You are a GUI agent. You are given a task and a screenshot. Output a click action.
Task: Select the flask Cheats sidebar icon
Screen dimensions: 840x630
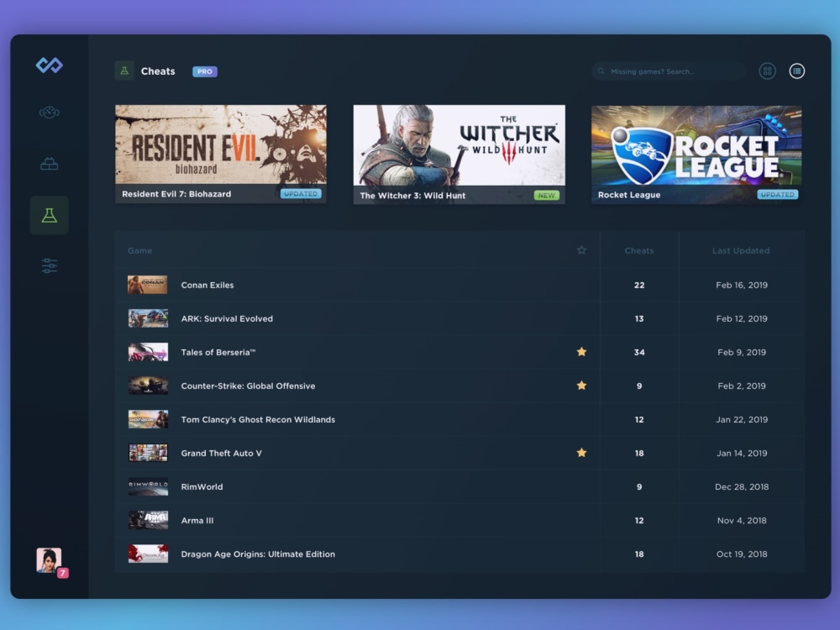(50, 215)
